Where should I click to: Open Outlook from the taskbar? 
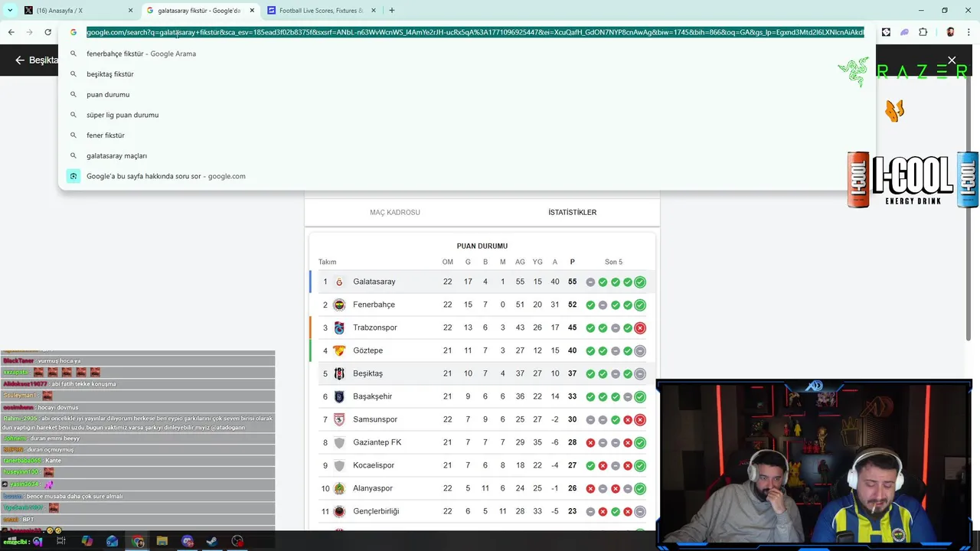113,541
